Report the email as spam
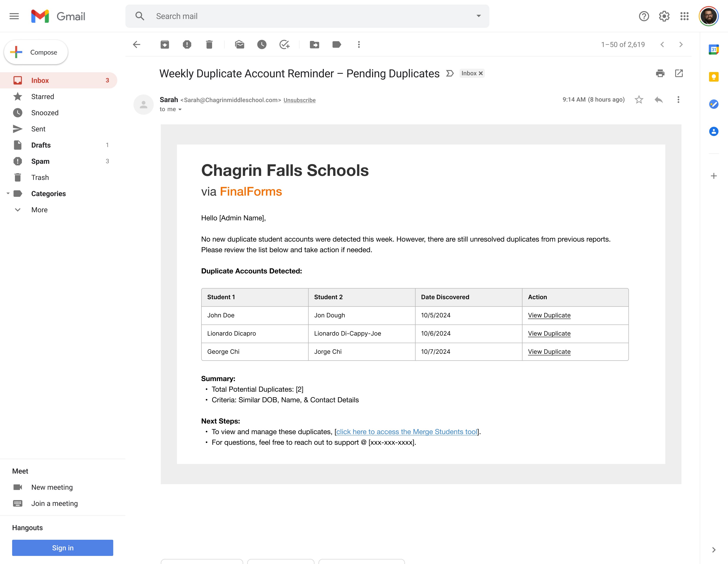Image resolution: width=728 pixels, height=564 pixels. click(187, 44)
